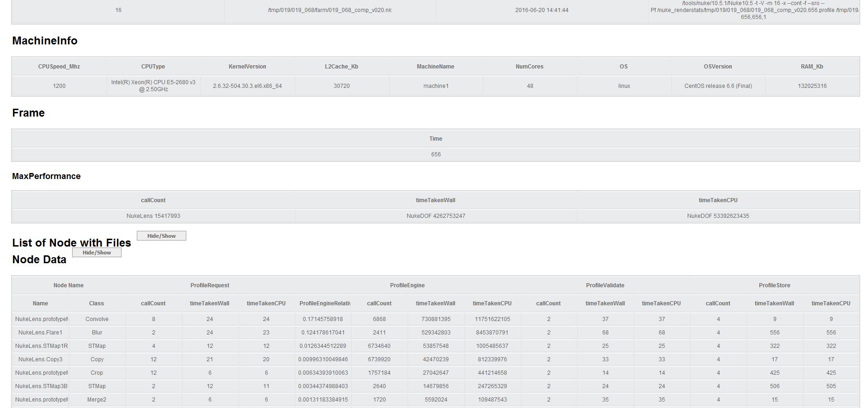
Task: Select the ProfileStore group header
Action: coord(774,285)
